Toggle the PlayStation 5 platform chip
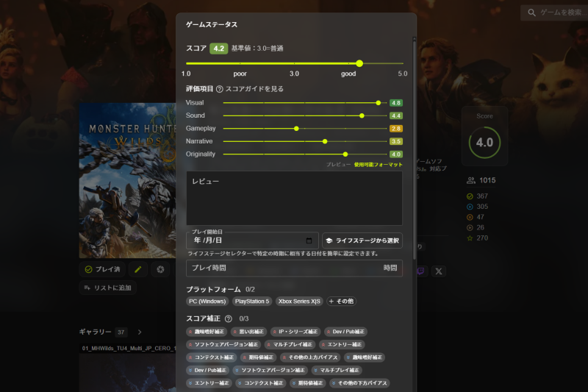The width and height of the screenshot is (588, 392). click(252, 302)
